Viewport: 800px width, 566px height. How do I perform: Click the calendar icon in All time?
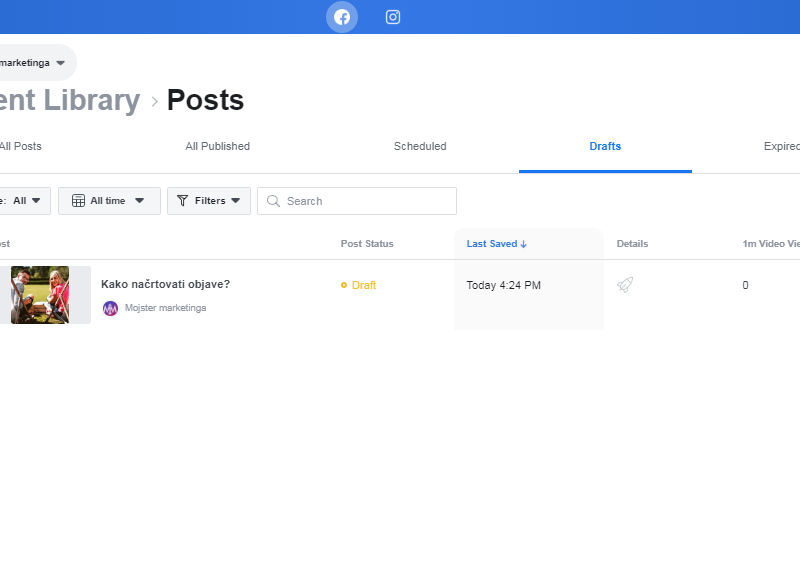tap(78, 201)
